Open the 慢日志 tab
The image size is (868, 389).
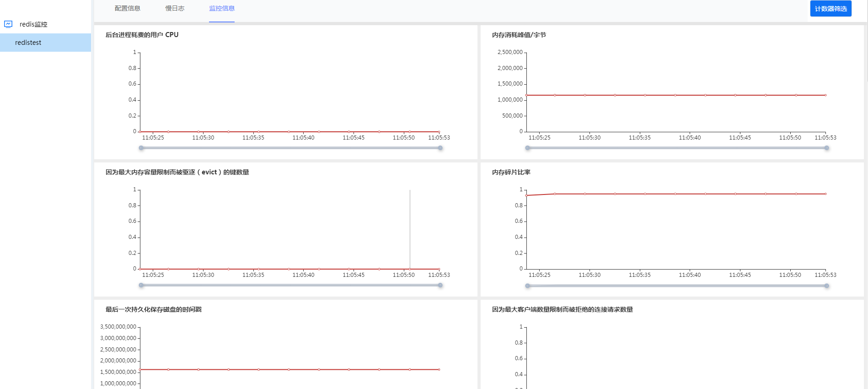click(x=175, y=9)
